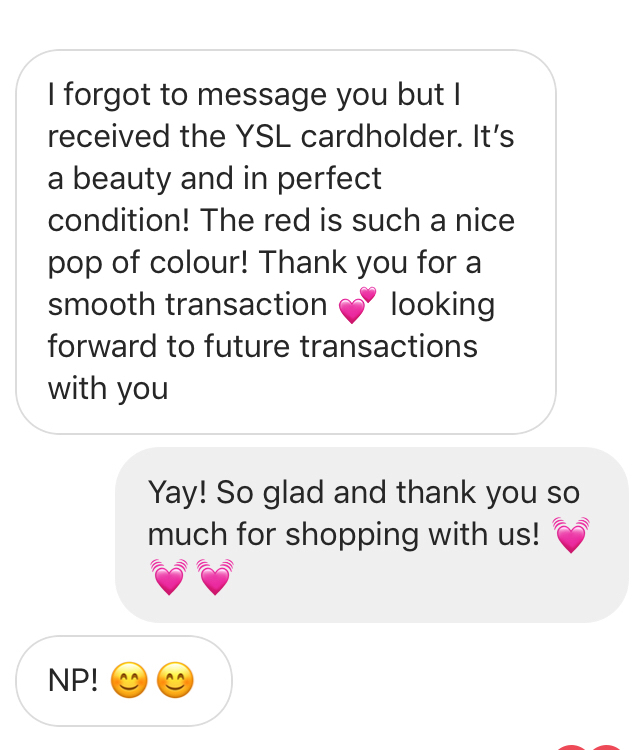Click the second smiling emoji in the NP! message
The width and height of the screenshot is (637, 750).
pos(175,680)
